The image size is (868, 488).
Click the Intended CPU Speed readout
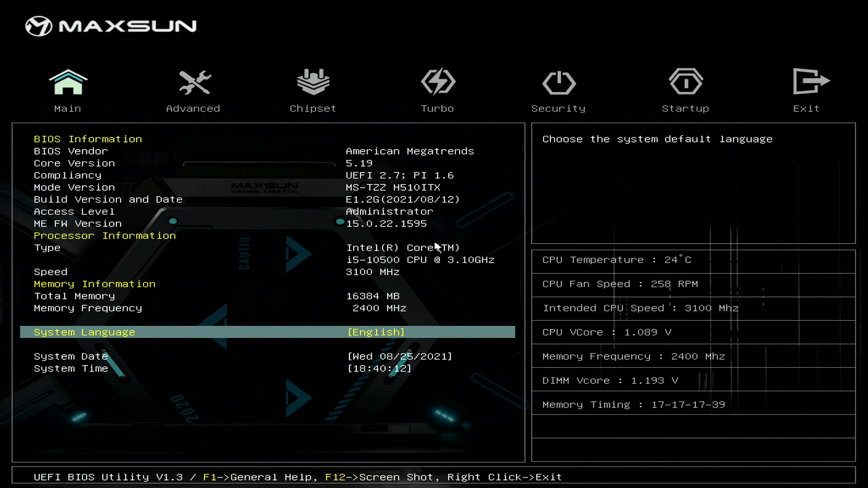pyautogui.click(x=641, y=308)
